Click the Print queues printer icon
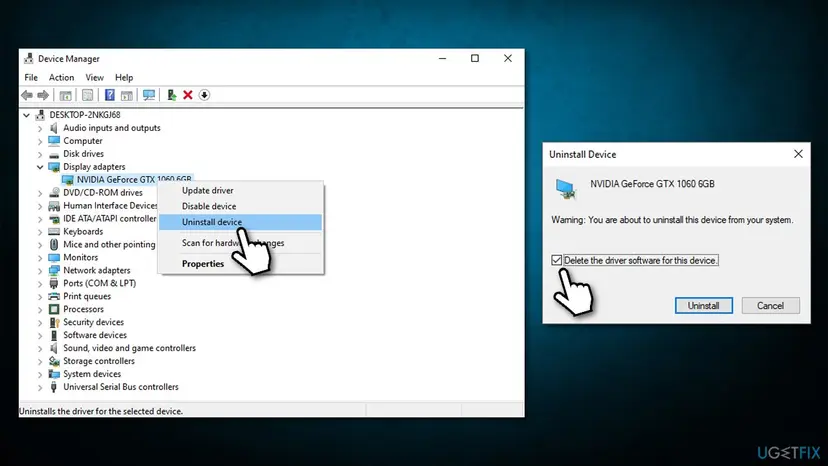This screenshot has width=828, height=466. pos(54,296)
